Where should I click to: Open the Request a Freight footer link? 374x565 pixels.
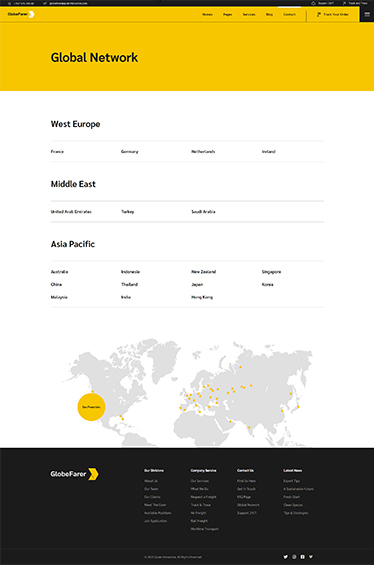pos(204,497)
